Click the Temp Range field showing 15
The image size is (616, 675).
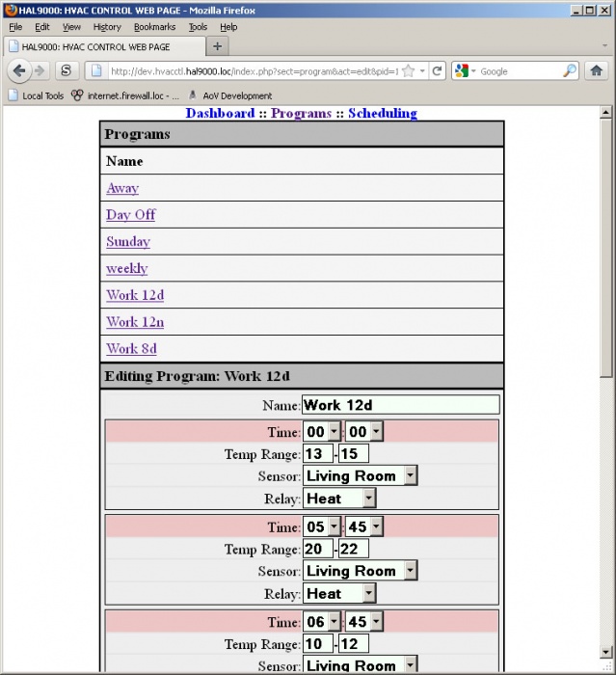[x=354, y=454]
